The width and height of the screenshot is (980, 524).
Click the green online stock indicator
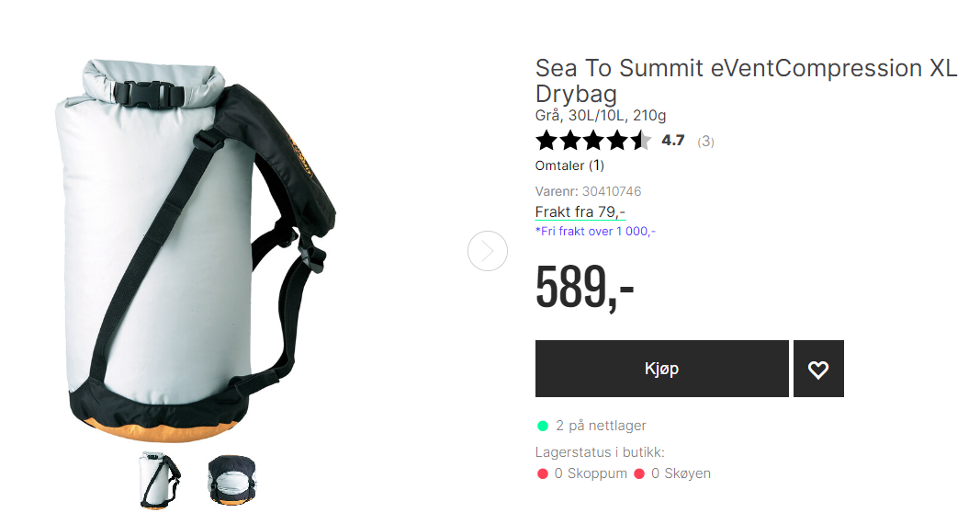pos(543,426)
